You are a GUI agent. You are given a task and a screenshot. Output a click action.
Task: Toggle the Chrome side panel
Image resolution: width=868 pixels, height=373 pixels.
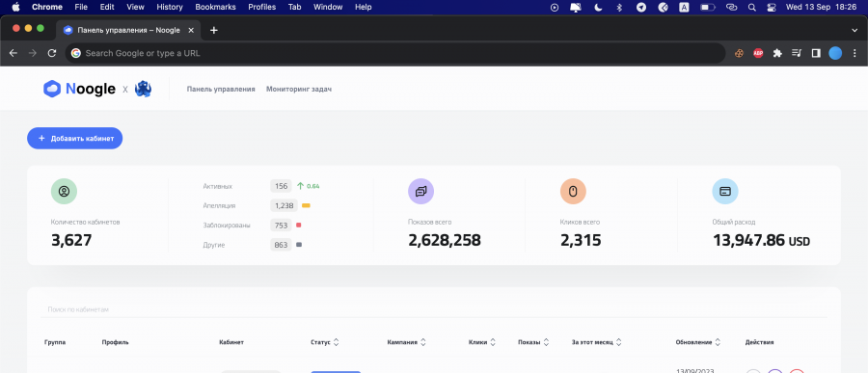pyautogui.click(x=815, y=53)
